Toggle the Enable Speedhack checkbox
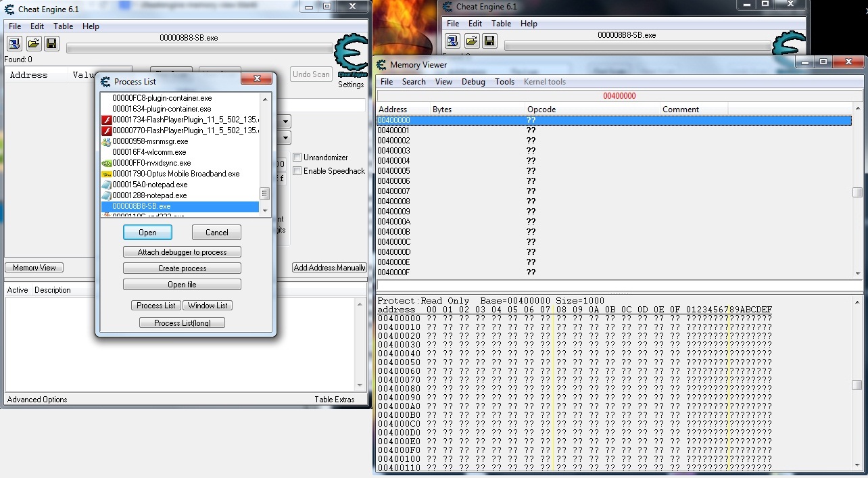Viewport: 868px width, 478px height. (x=297, y=171)
